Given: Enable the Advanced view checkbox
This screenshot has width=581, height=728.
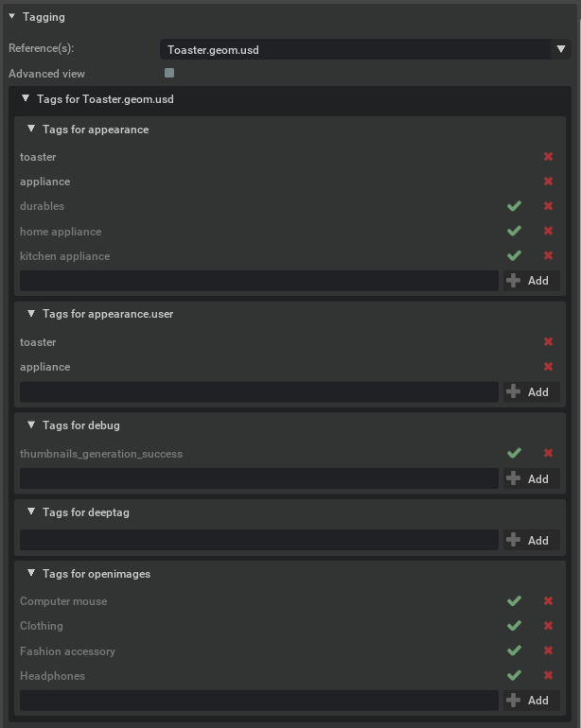Looking at the screenshot, I should point(169,73).
